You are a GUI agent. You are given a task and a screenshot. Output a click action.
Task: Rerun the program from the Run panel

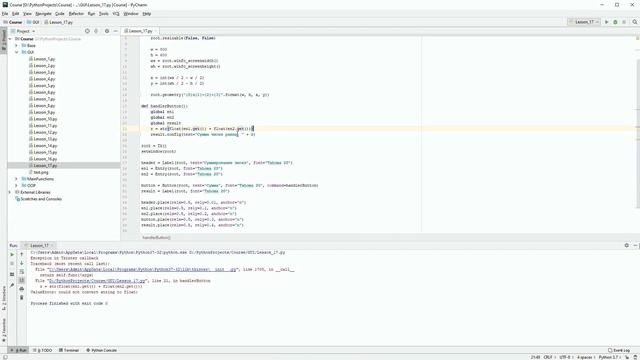[12, 254]
